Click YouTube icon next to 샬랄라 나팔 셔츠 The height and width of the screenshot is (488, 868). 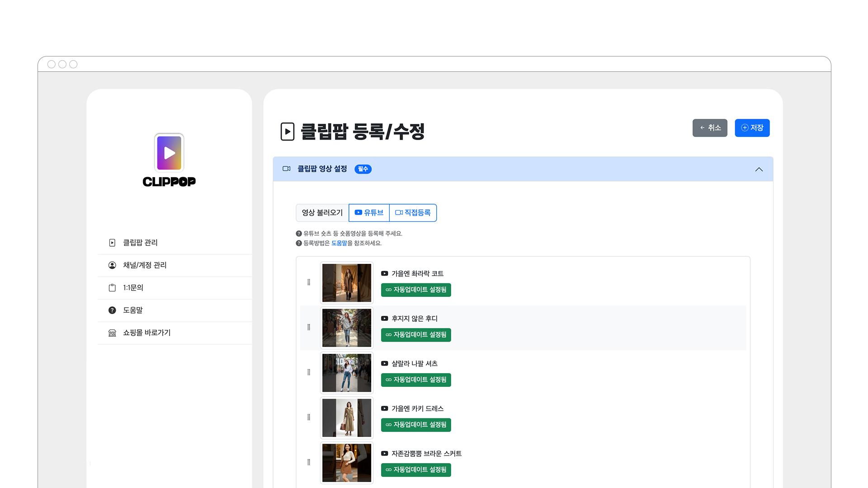384,363
